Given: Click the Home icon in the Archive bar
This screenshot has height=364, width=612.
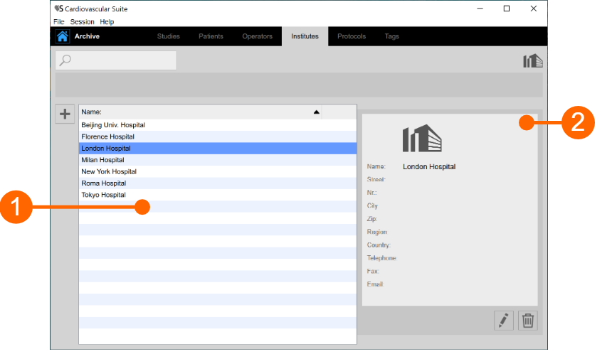Looking at the screenshot, I should [63, 36].
